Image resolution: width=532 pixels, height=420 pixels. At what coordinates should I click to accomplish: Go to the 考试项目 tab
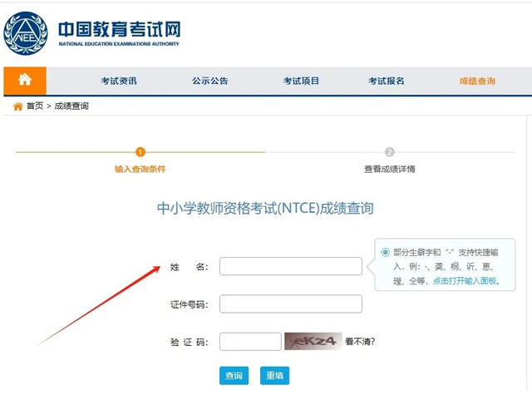[301, 81]
